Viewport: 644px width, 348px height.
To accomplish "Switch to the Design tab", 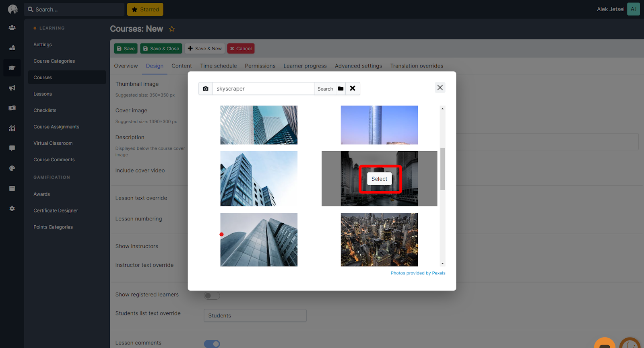I will (155, 66).
